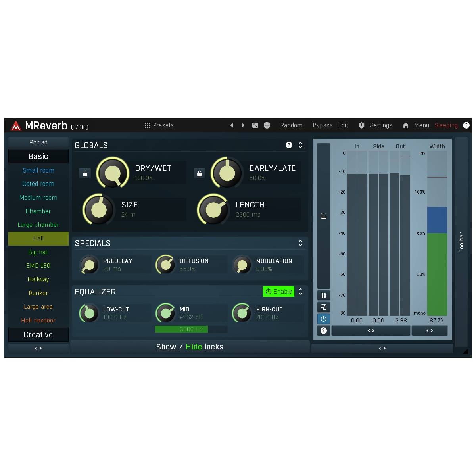Select Hallway preset

[38, 279]
